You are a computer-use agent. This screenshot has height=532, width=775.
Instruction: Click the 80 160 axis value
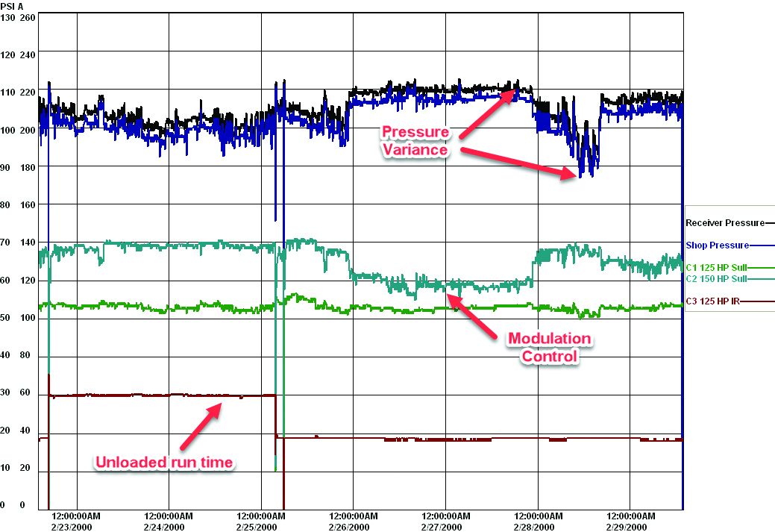click(18, 204)
